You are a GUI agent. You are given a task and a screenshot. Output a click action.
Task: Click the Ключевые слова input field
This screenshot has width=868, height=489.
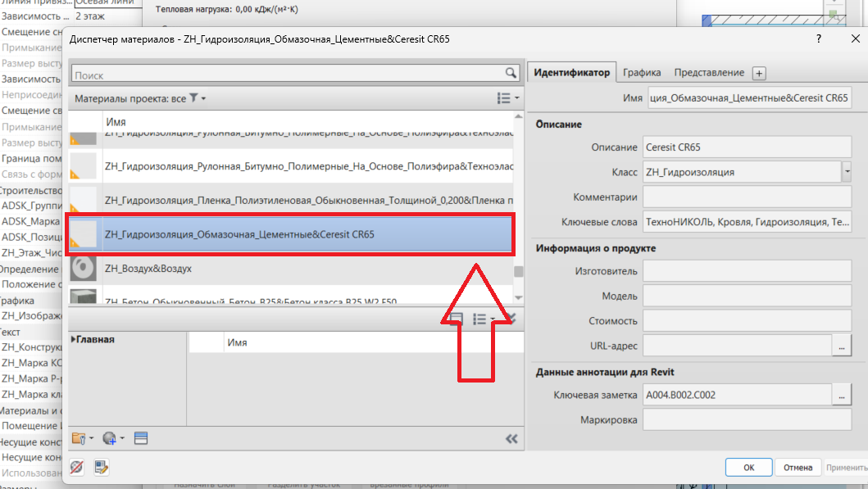[x=747, y=222]
